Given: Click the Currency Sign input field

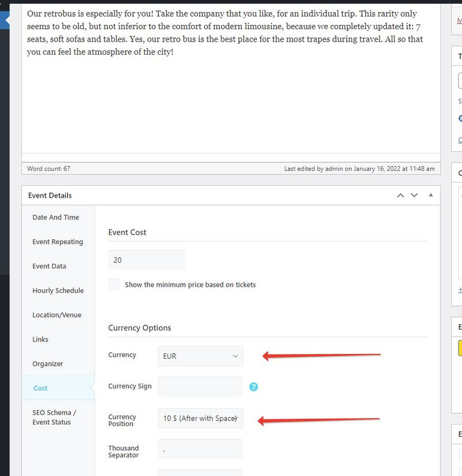Looking at the screenshot, I should click(x=200, y=387).
